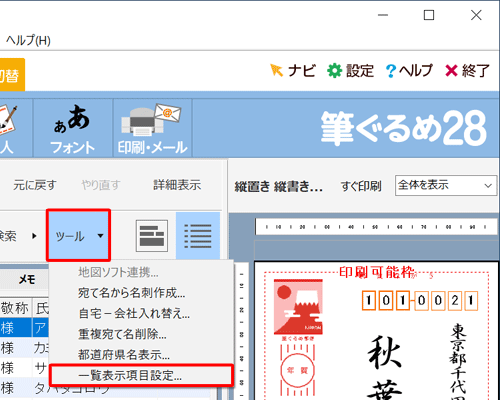
Task: Open the フォント (Font) toolbar button
Action: tap(73, 128)
